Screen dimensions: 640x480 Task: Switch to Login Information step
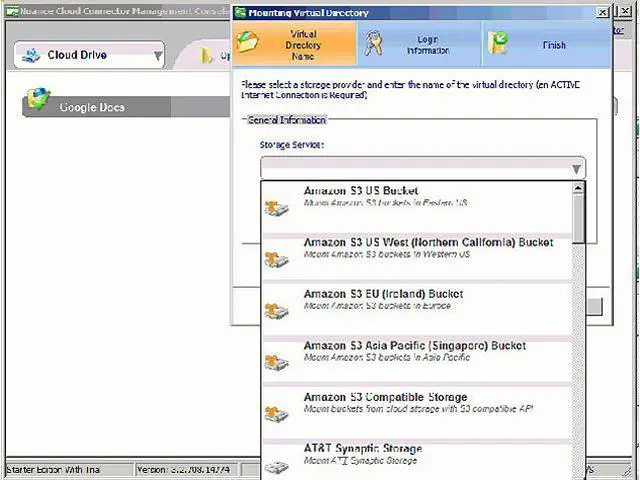(x=427, y=44)
